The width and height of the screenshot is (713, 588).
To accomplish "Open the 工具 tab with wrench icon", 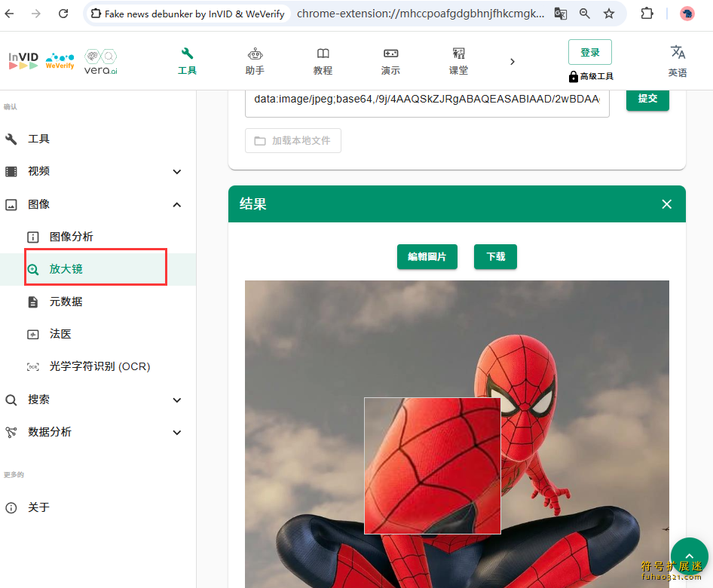I will tap(187, 61).
